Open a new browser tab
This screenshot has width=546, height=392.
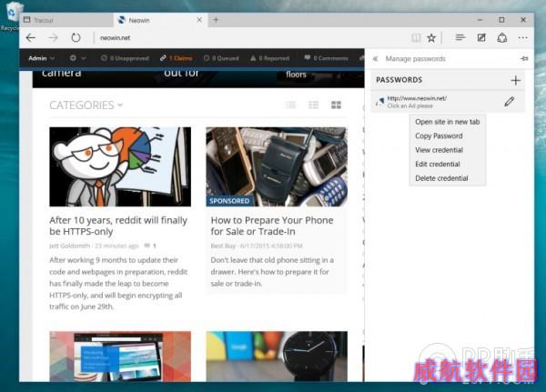coord(216,20)
